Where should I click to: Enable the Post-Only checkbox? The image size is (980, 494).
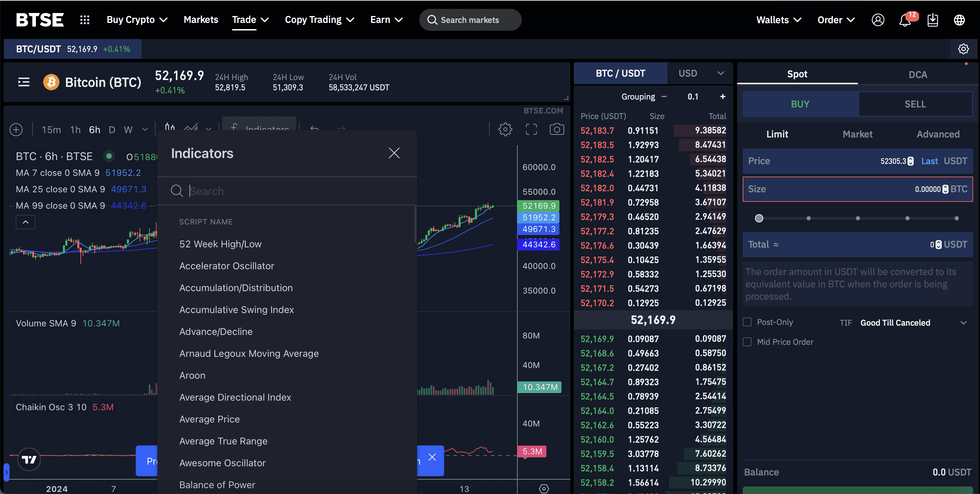(747, 322)
